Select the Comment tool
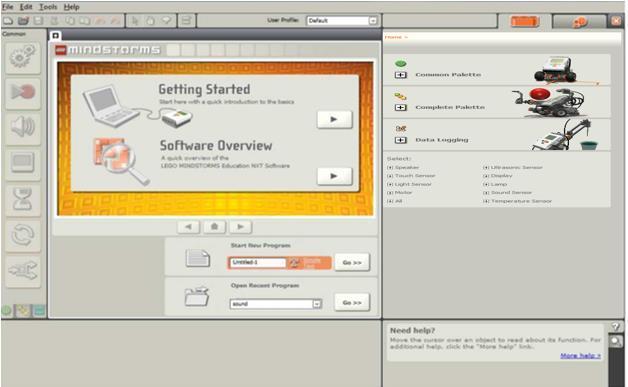The width and height of the screenshot is (628, 387). pos(166,20)
